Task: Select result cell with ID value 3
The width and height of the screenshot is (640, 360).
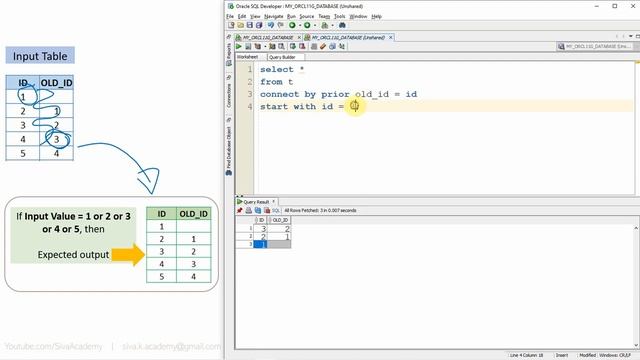Action: click(x=260, y=229)
